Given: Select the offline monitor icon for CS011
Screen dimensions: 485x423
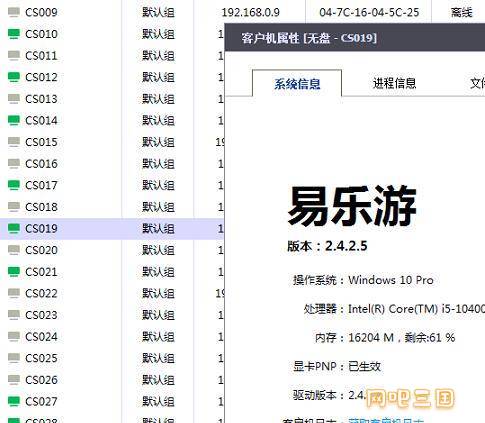Looking at the screenshot, I should (x=14, y=56).
